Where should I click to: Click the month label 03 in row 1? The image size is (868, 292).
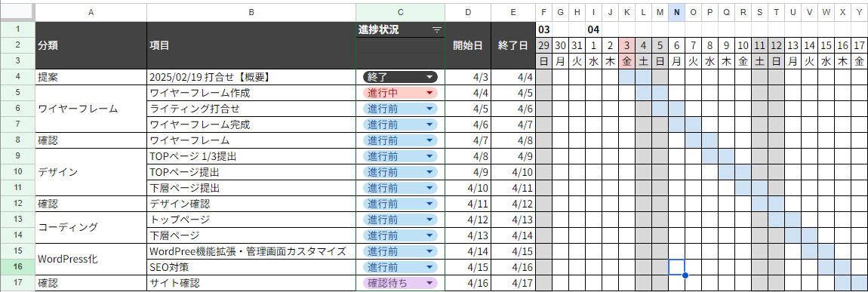(x=543, y=29)
